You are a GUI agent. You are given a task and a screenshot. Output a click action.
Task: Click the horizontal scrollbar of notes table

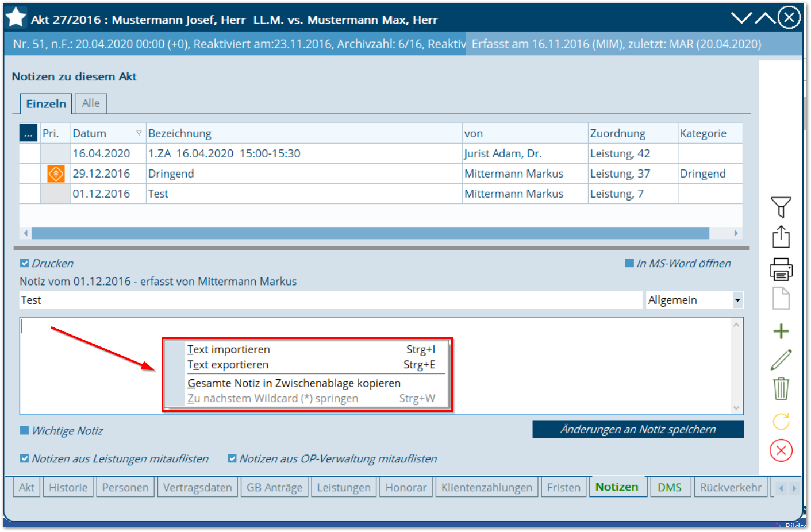pos(370,233)
